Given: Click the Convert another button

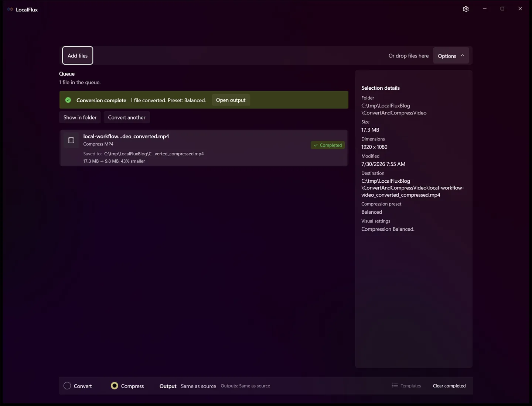Looking at the screenshot, I should point(127,117).
